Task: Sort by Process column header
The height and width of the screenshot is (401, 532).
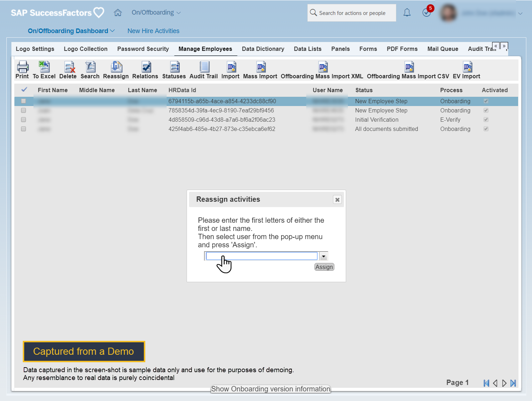Action: (x=451, y=90)
